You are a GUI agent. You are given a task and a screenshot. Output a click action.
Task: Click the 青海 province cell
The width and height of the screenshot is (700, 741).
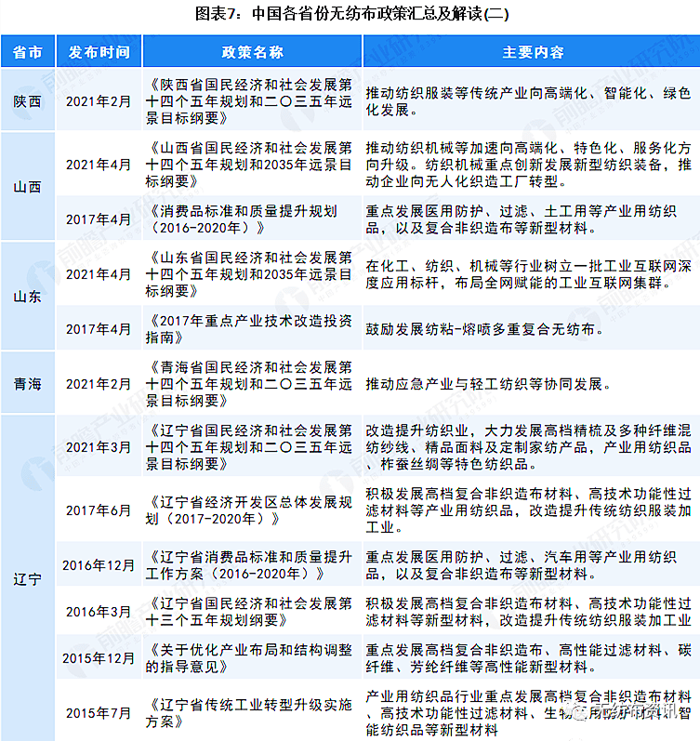(27, 384)
